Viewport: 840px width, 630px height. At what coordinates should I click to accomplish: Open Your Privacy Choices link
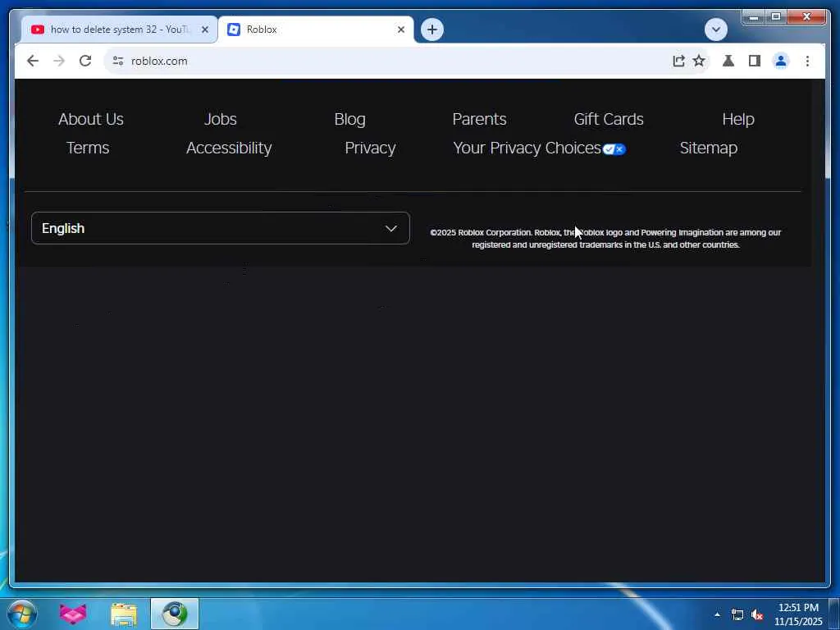tap(527, 148)
